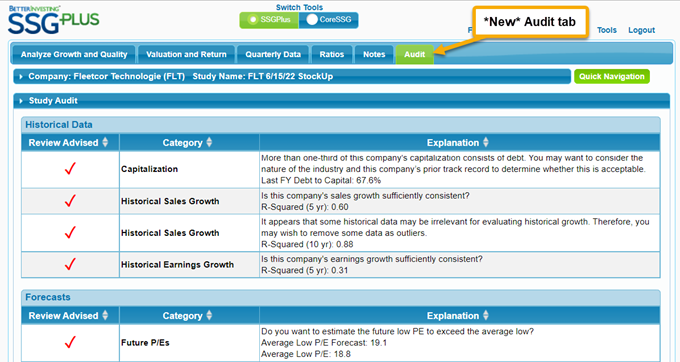Switch to the Quarterly Data tab
This screenshot has height=362, width=680.
(273, 55)
